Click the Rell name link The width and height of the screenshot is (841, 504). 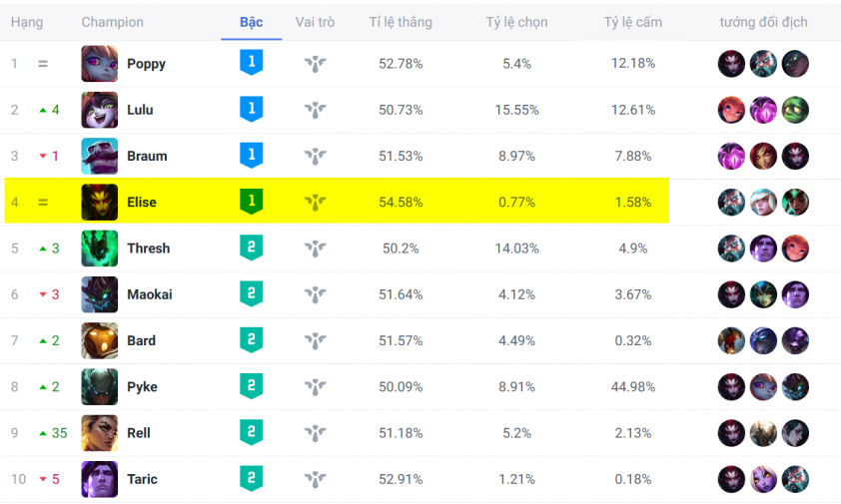click(139, 433)
